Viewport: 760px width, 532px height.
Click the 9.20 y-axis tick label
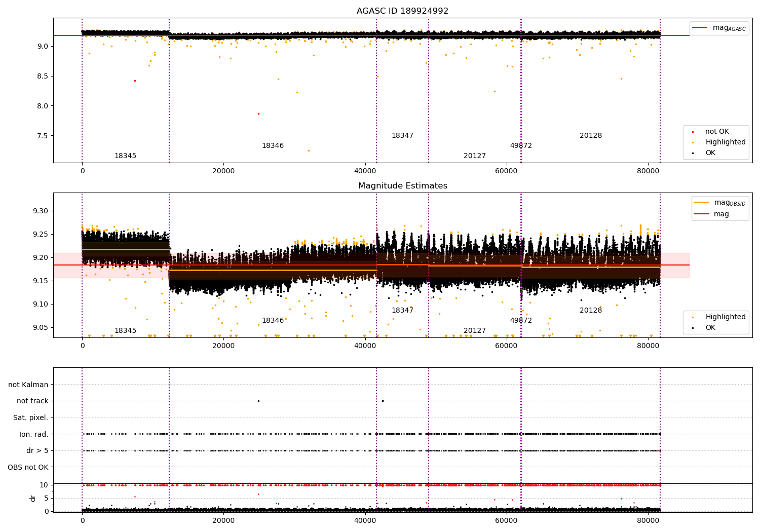click(x=41, y=258)
